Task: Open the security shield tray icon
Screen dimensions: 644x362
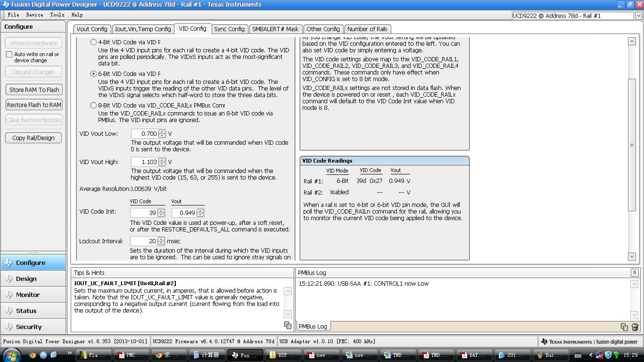Action: click(608, 355)
